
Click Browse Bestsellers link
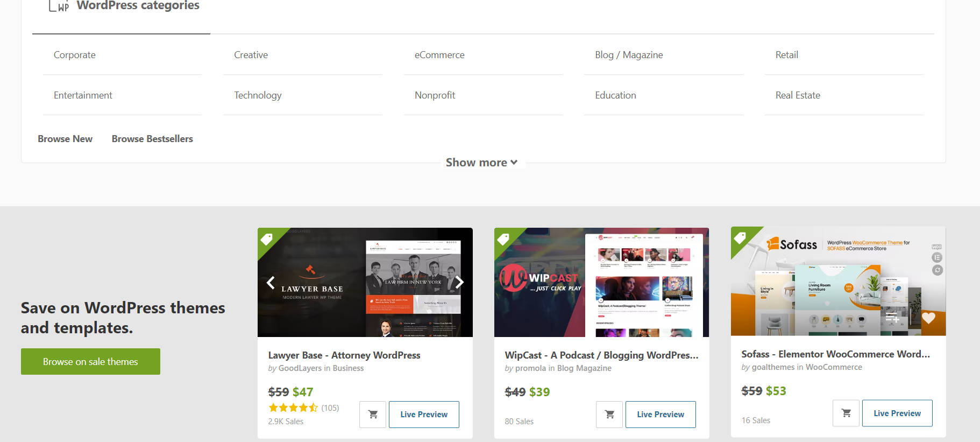pos(152,139)
